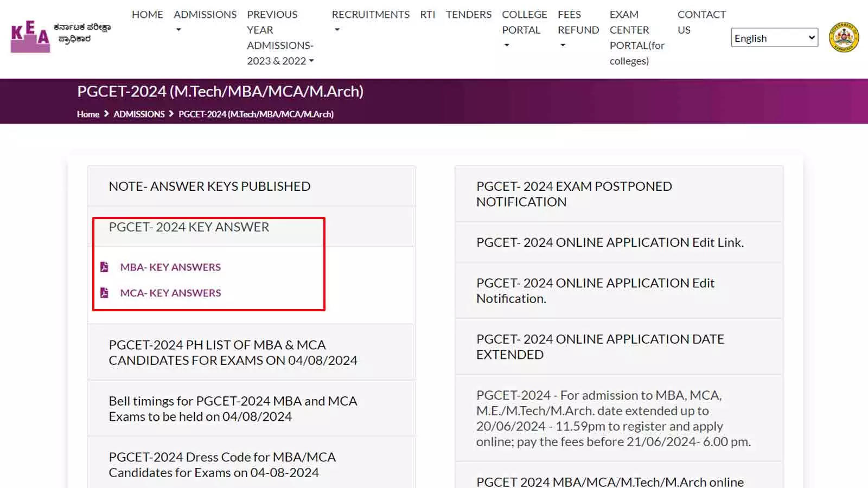
Task: Click PGCET-2024 breadcrumb entry
Action: click(256, 114)
